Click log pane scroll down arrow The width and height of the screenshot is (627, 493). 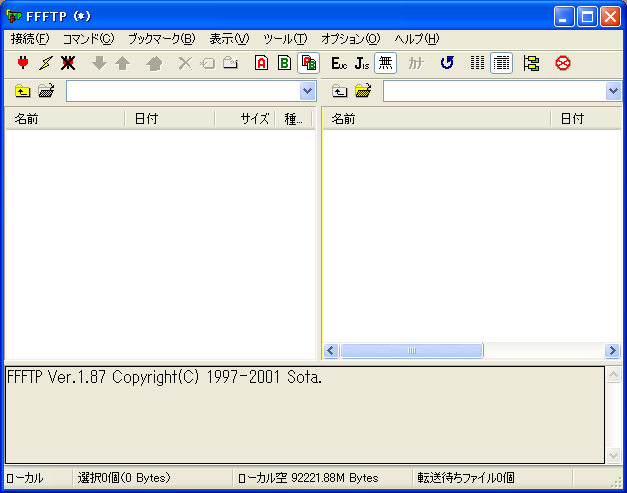[x=614, y=455]
